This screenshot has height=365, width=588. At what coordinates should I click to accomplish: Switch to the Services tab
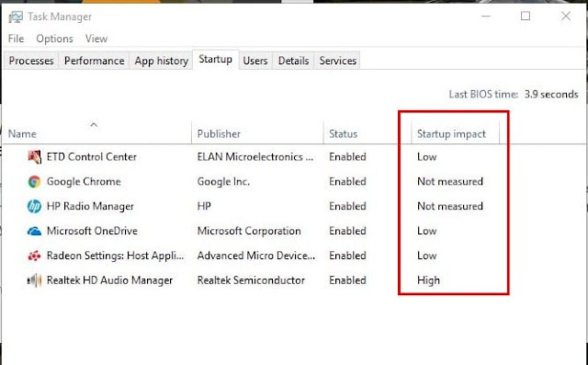[338, 61]
